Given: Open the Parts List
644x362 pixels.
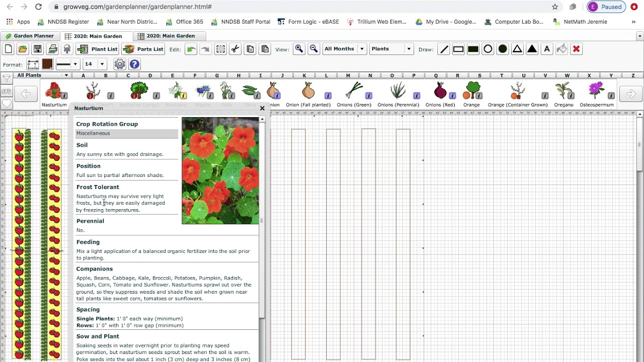Looking at the screenshot, I should (x=144, y=49).
